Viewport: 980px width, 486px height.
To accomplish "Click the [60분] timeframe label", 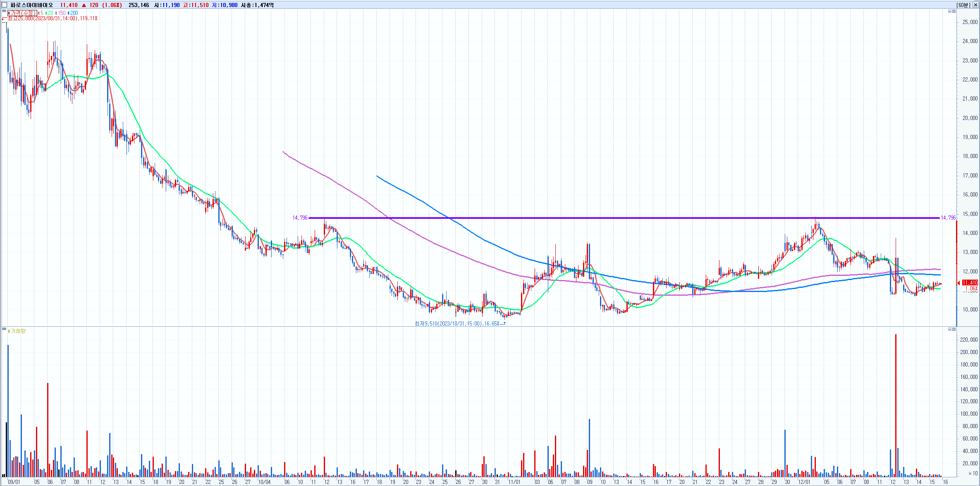I will pos(963,5).
